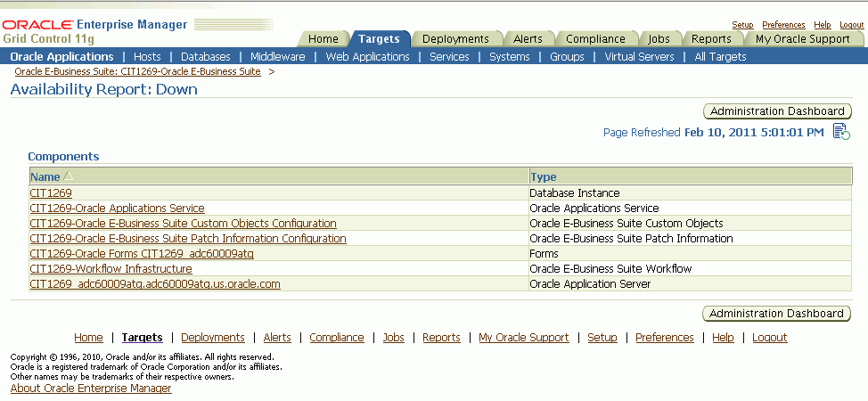Open CIT1269-Oracle Applications Service link
The height and width of the screenshot is (401, 868).
tap(118, 209)
